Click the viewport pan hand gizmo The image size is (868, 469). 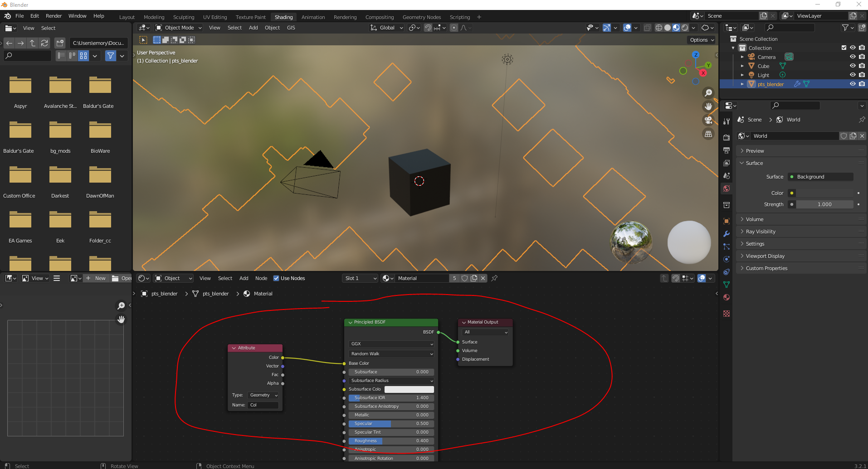click(708, 106)
